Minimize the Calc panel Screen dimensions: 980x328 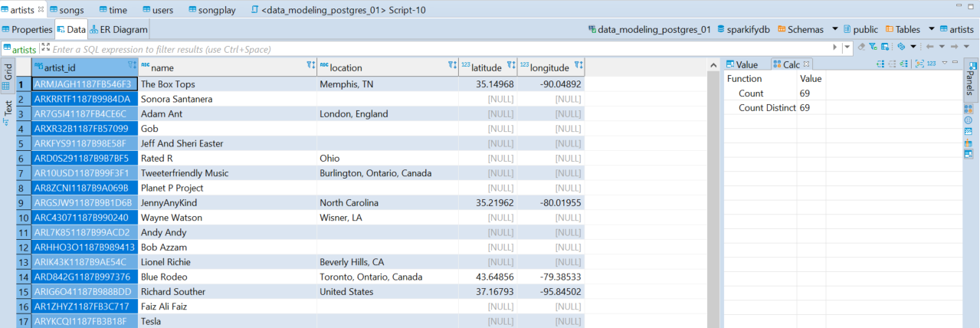coord(955,63)
